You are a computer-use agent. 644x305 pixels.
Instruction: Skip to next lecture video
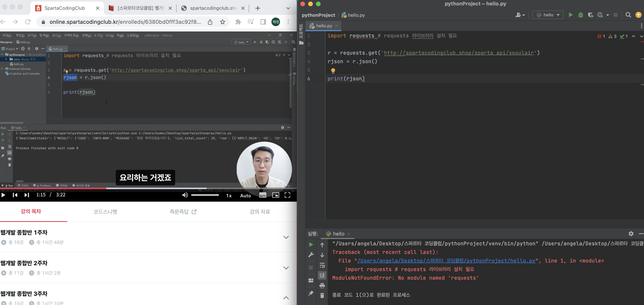(27, 195)
